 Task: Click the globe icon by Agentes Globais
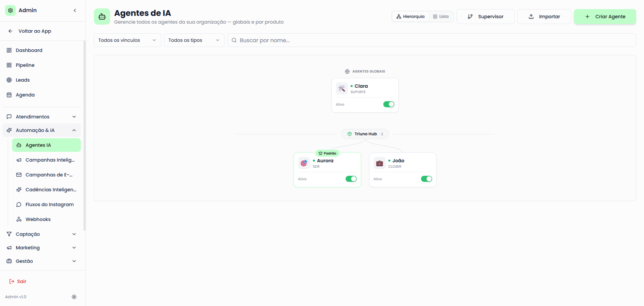[x=347, y=72]
